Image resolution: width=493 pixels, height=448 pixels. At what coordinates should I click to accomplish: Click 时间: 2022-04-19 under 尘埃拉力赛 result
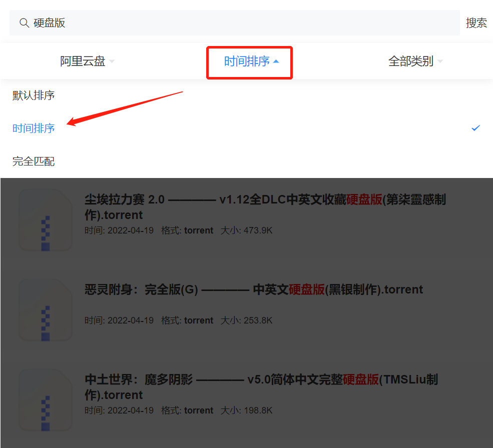click(119, 230)
